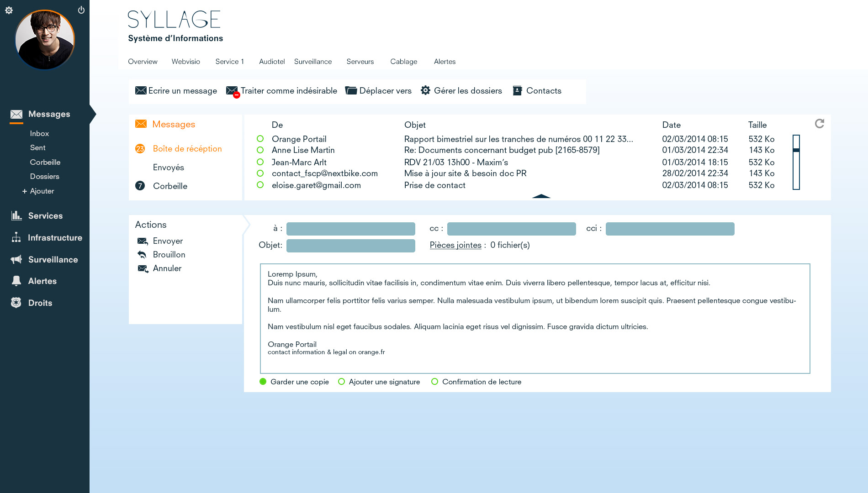This screenshot has height=493, width=868.
Task: Click the settings gear icon above profile photo
Action: [x=9, y=10]
